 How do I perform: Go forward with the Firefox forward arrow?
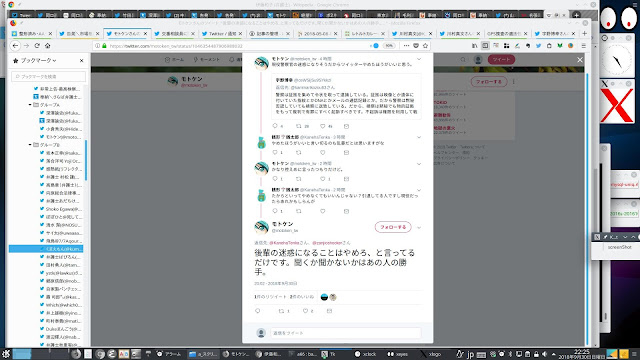[x=26, y=46]
